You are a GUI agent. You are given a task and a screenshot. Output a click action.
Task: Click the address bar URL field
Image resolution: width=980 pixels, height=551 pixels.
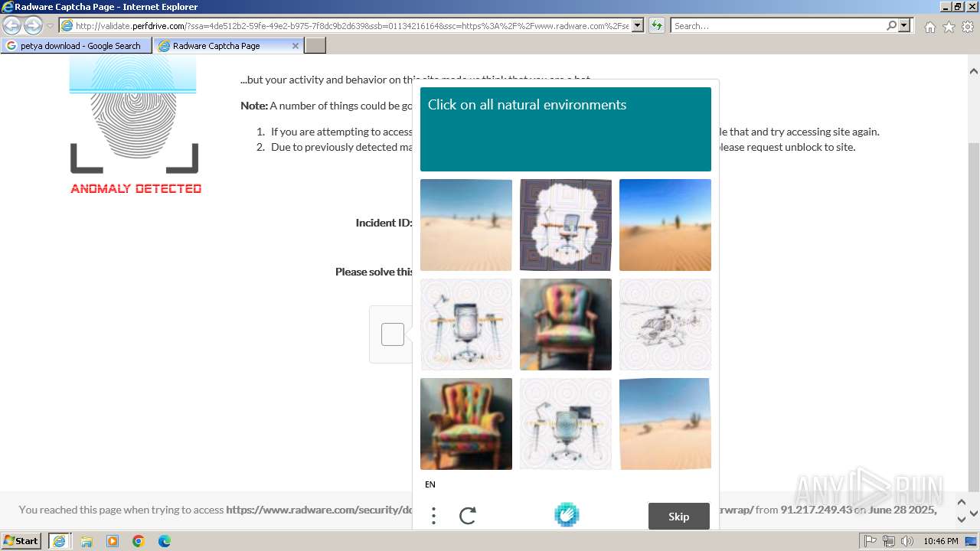(x=351, y=25)
